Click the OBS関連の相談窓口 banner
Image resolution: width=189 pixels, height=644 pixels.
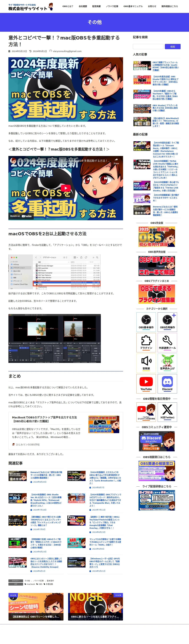[157, 471]
